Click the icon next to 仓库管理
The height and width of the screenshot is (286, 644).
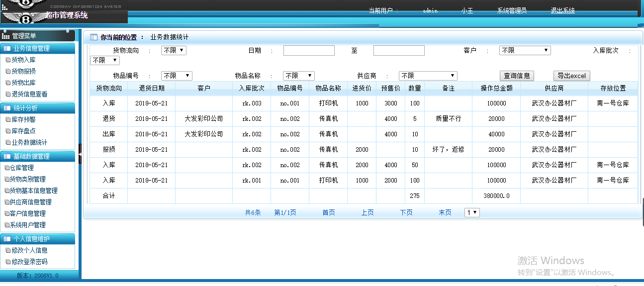pyautogui.click(x=7, y=168)
